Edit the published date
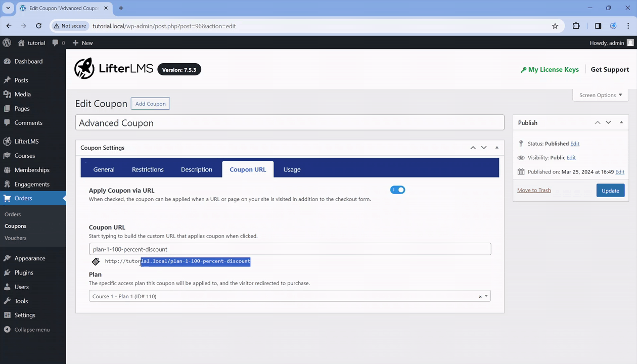 pos(620,172)
